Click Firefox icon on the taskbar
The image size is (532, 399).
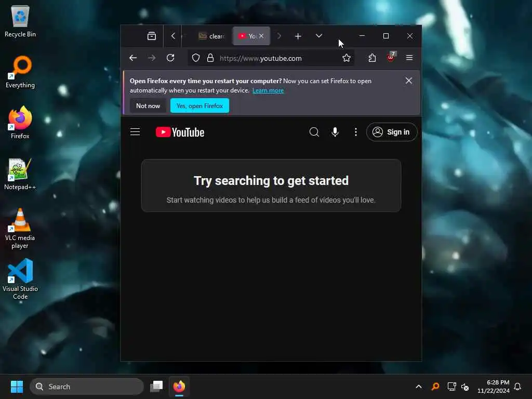tap(179, 387)
